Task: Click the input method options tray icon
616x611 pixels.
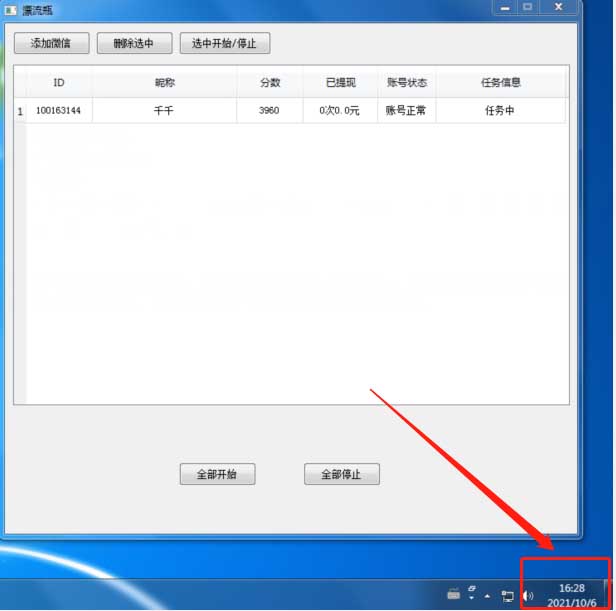Action: [471, 593]
